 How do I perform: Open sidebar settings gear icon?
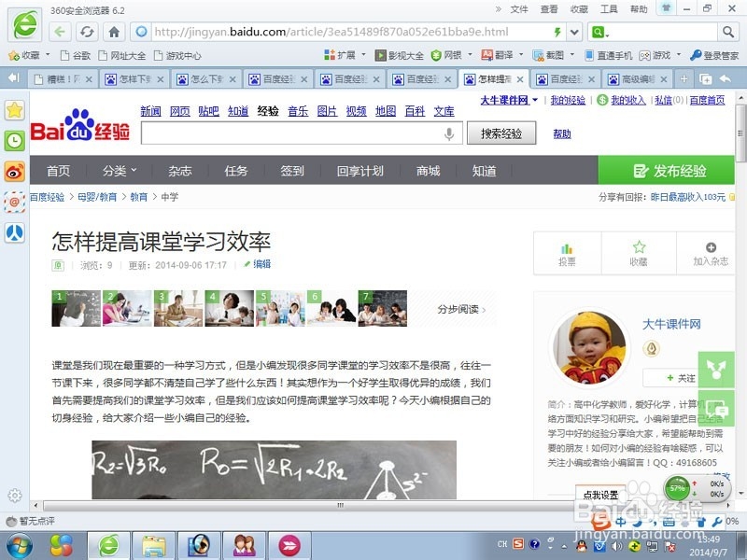point(15,496)
